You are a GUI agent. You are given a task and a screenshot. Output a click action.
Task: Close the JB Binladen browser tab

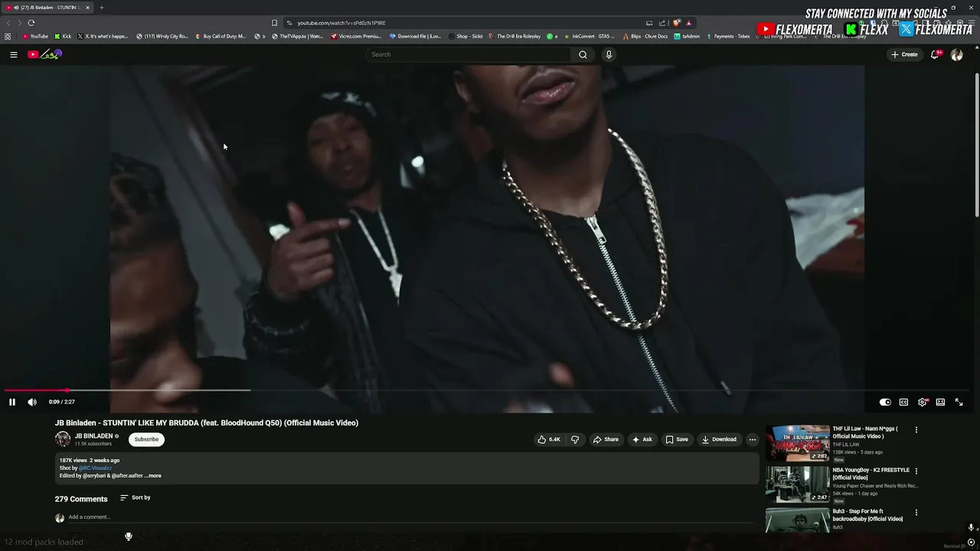point(87,8)
